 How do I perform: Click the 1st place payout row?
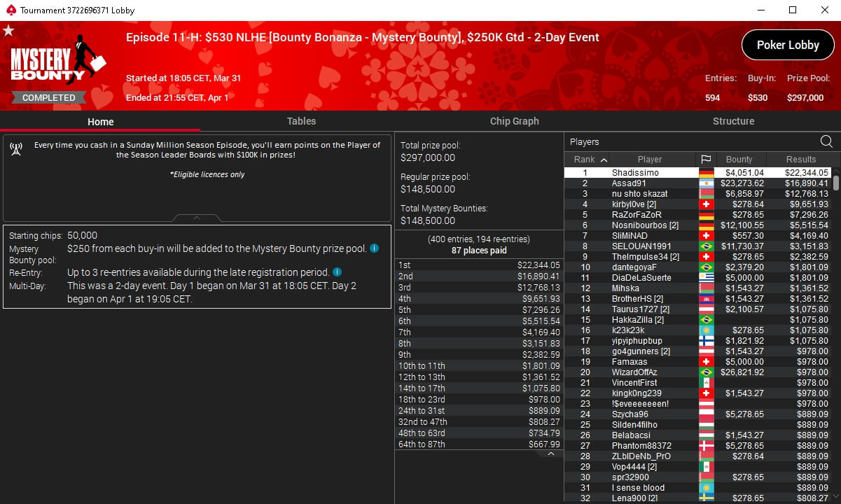point(479,265)
